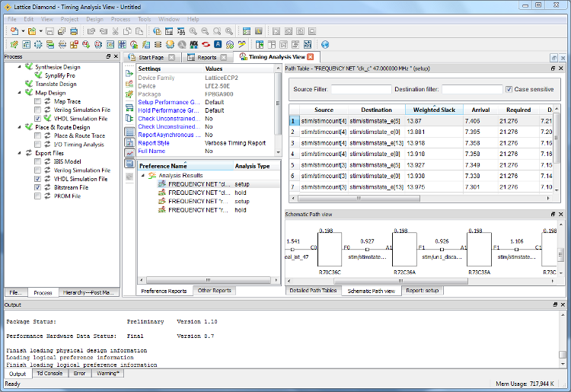This screenshot has width=571, height=392.
Task: Click the Print icon in the toolbar
Action: [74, 31]
